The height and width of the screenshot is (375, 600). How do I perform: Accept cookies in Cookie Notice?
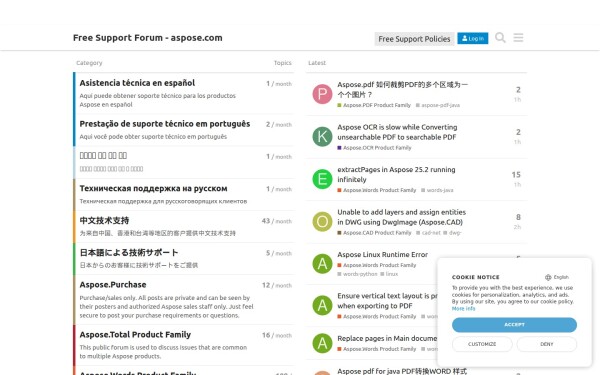click(514, 325)
